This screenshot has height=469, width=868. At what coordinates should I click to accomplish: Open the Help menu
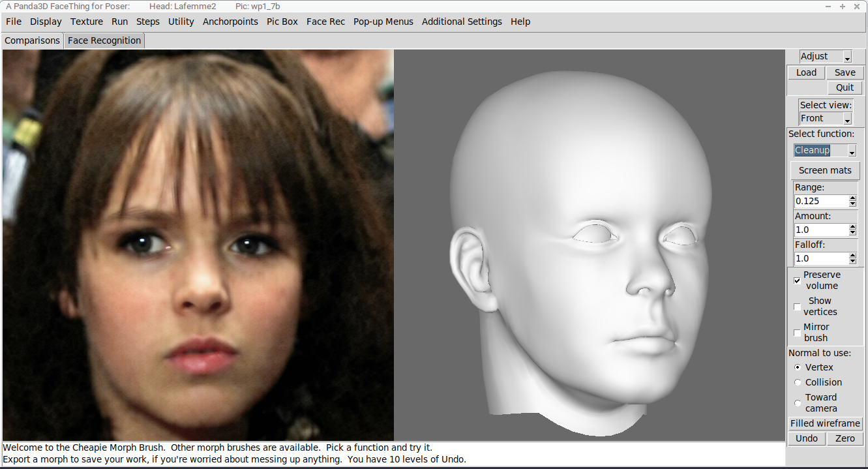coord(520,22)
